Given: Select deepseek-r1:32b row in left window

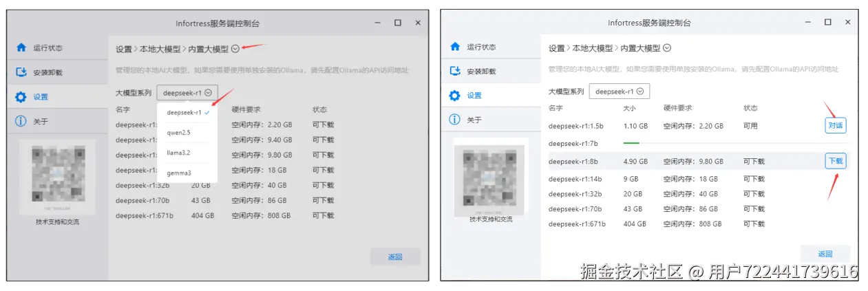Looking at the screenshot, I should click(x=267, y=185).
